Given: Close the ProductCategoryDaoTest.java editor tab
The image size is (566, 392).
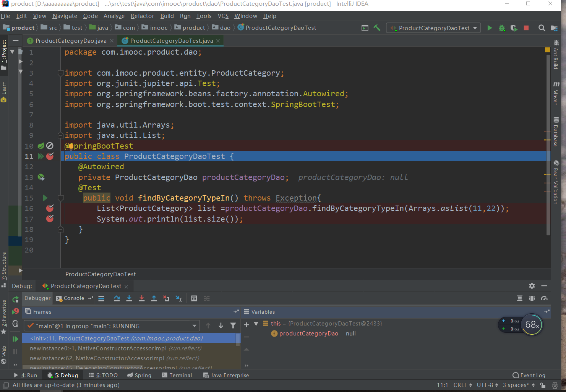Looking at the screenshot, I should (x=218, y=41).
